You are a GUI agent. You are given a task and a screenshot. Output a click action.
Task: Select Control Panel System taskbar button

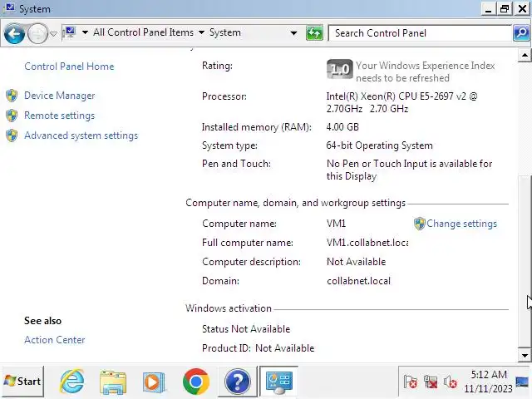(x=278, y=382)
